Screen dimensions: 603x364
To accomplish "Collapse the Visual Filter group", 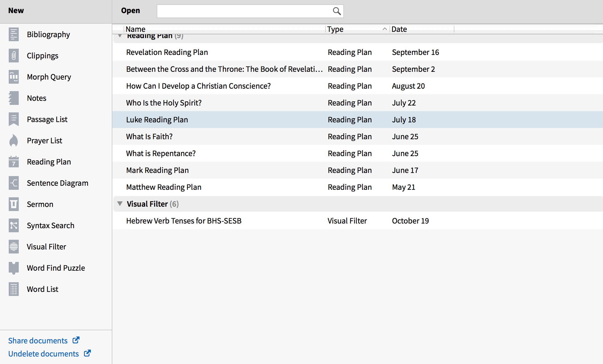I will click(x=120, y=204).
